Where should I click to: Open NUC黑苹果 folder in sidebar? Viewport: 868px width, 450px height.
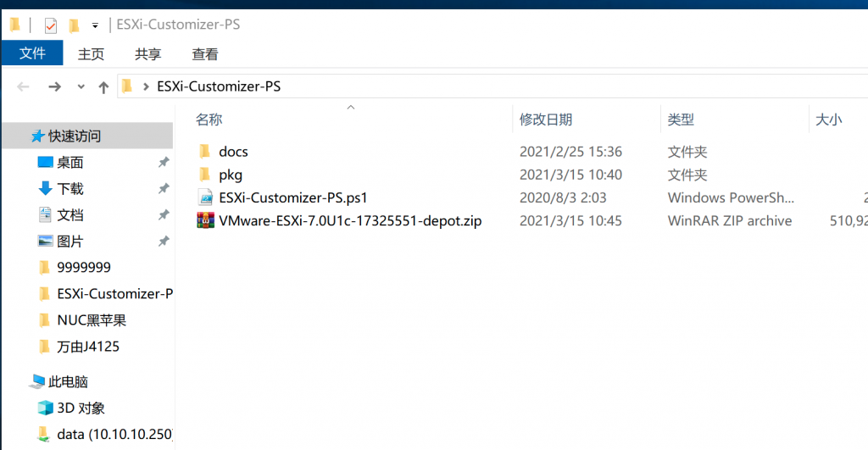click(x=92, y=320)
